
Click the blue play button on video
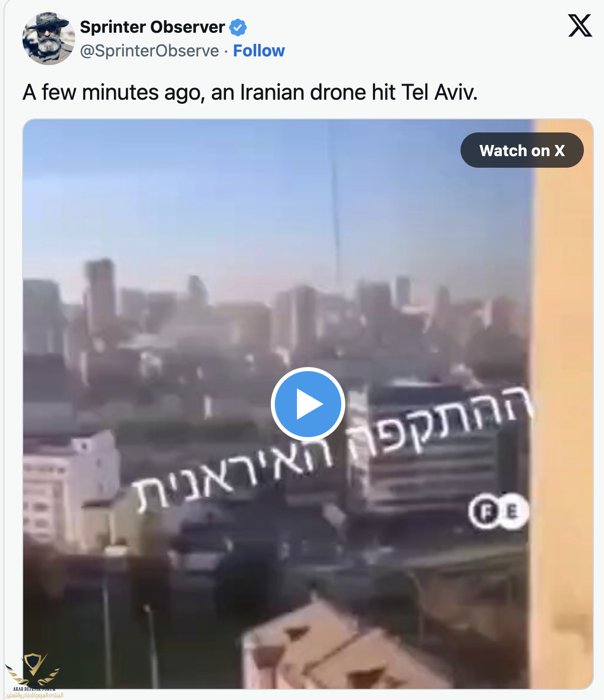(308, 404)
